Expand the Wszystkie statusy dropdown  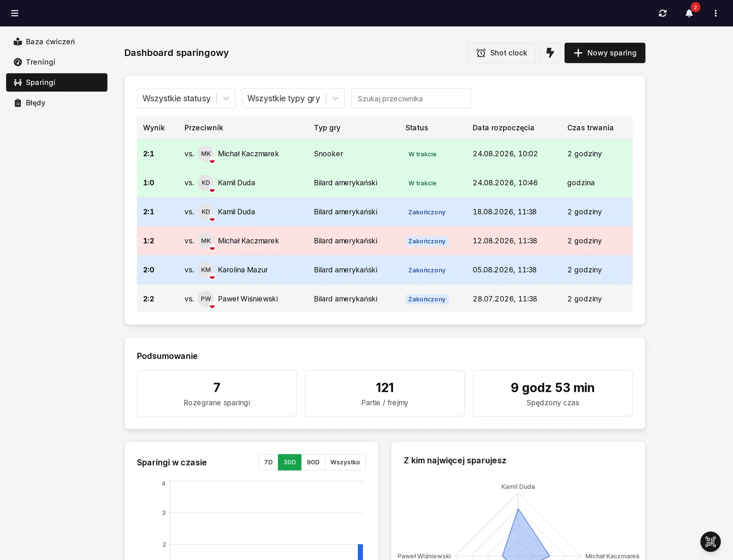[186, 98]
